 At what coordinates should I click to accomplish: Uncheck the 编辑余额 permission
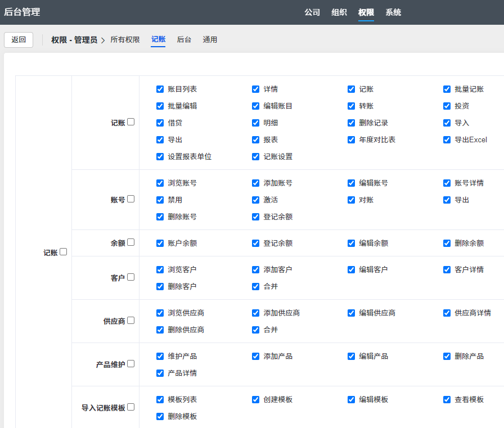click(352, 243)
